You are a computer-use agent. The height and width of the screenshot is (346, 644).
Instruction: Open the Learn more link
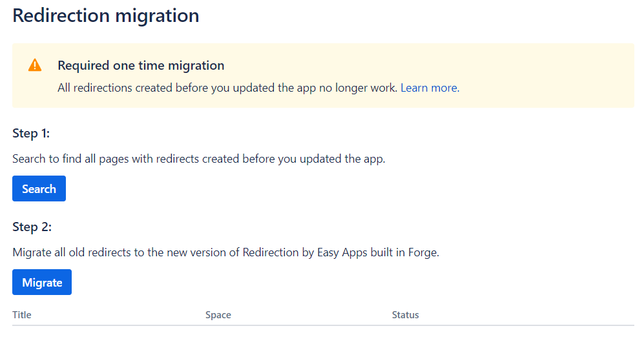coord(429,88)
